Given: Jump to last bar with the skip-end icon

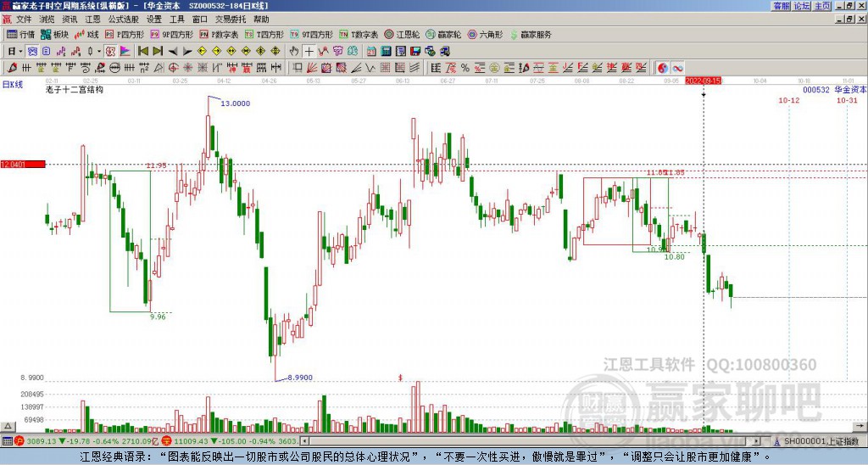Looking at the screenshot, I should [x=158, y=52].
